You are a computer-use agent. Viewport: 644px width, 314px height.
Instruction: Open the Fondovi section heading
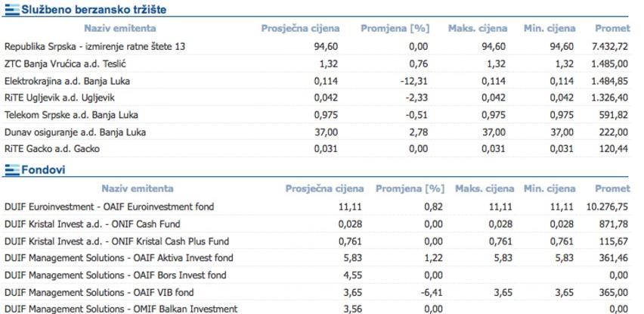coord(43,169)
